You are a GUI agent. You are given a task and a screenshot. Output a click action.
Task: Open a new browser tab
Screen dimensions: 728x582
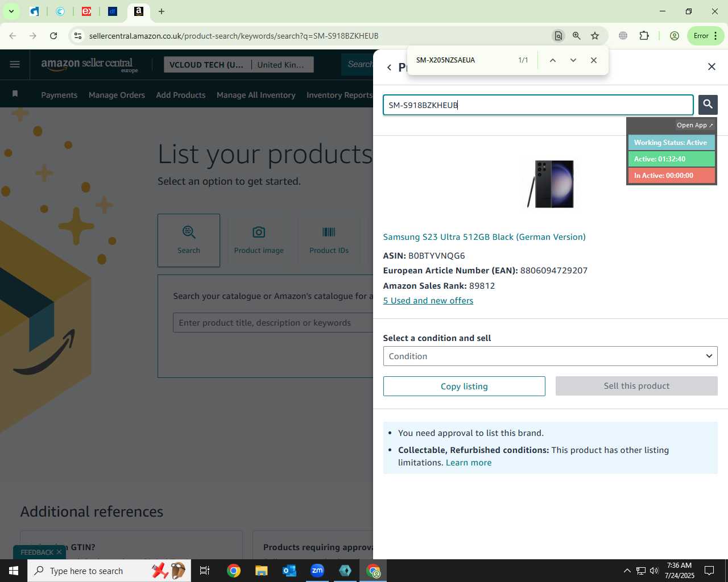point(162,11)
